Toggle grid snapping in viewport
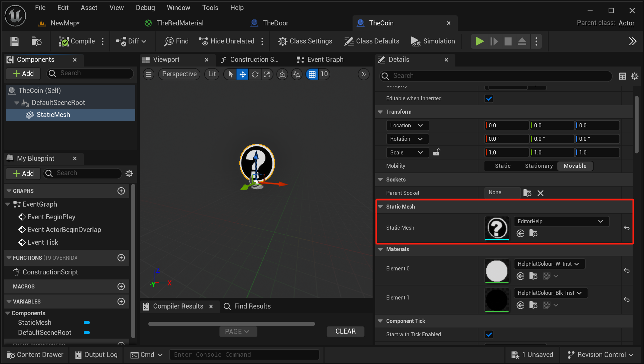This screenshot has height=364, width=644. click(x=312, y=74)
